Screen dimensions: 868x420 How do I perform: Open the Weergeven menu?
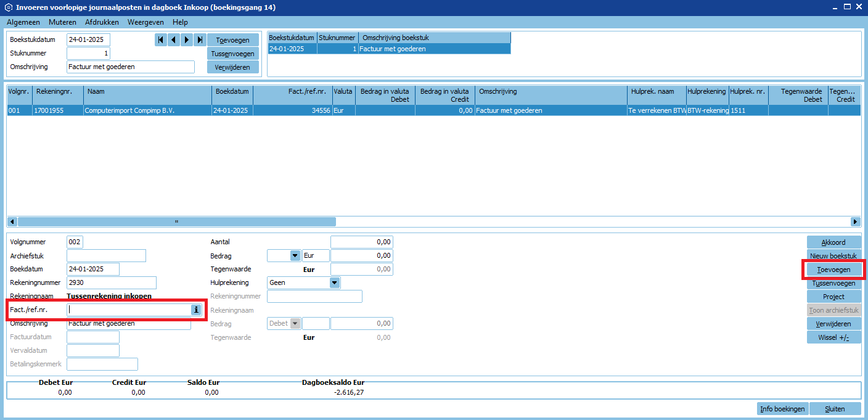pyautogui.click(x=145, y=22)
